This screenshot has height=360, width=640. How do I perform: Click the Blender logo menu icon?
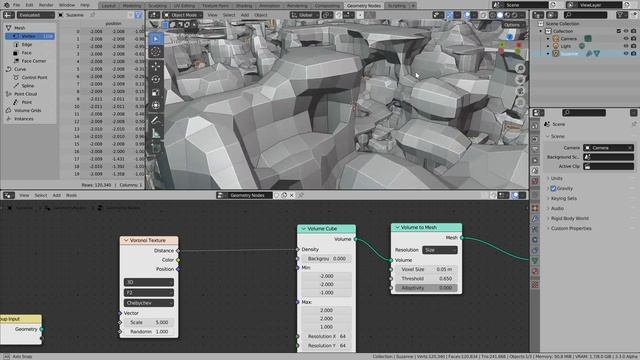pos(6,5)
